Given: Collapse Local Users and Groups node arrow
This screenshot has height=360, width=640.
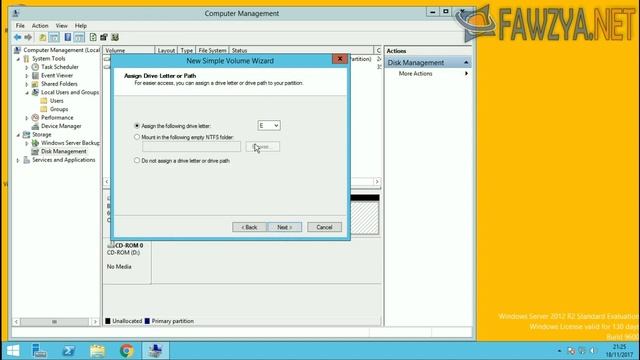Looking at the screenshot, I should point(27,93).
